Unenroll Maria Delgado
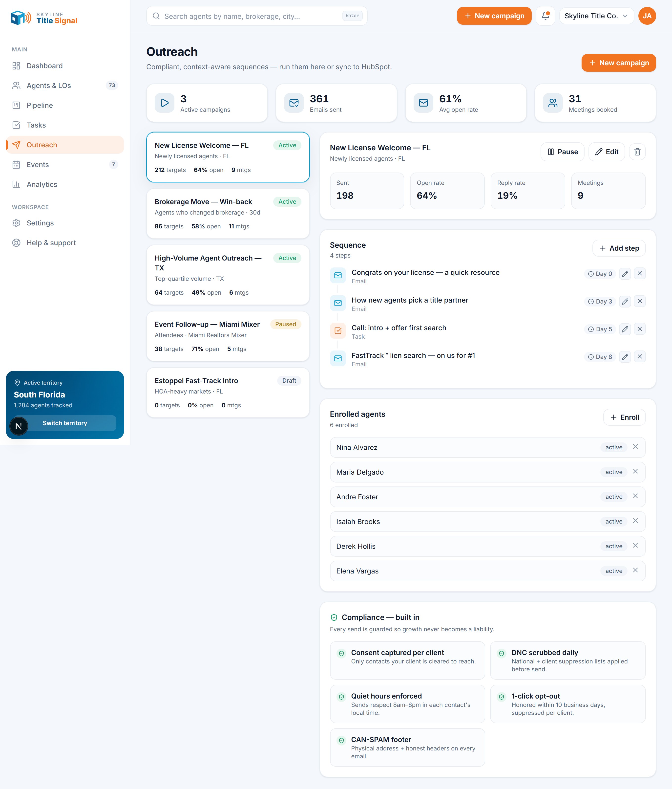Image resolution: width=672 pixels, height=789 pixels. pos(635,471)
